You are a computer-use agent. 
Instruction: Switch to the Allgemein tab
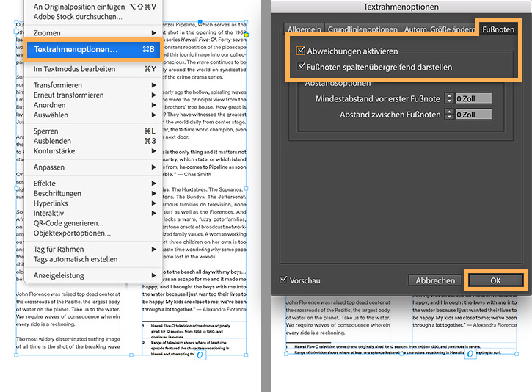(305, 29)
